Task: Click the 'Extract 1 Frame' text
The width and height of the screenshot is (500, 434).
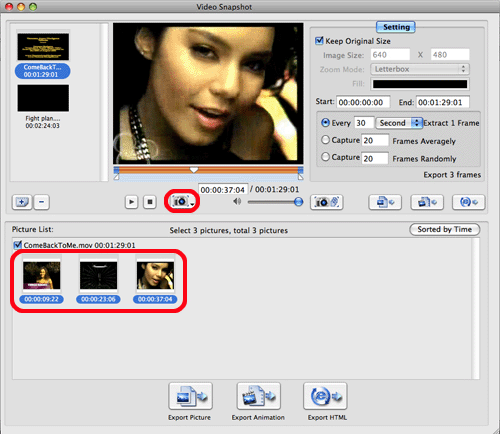Action: 451,123
